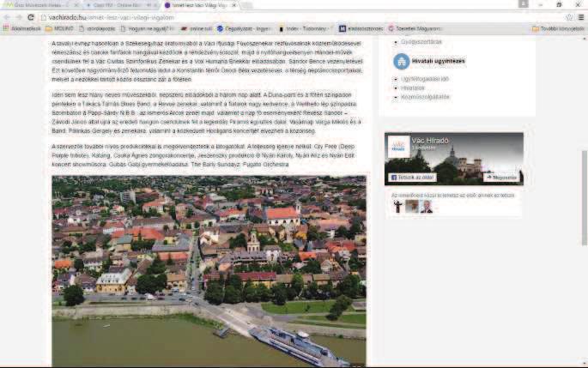The height and width of the screenshot is (368, 588).
Task: Bookmark this page with the star icon
Action: click(x=569, y=17)
